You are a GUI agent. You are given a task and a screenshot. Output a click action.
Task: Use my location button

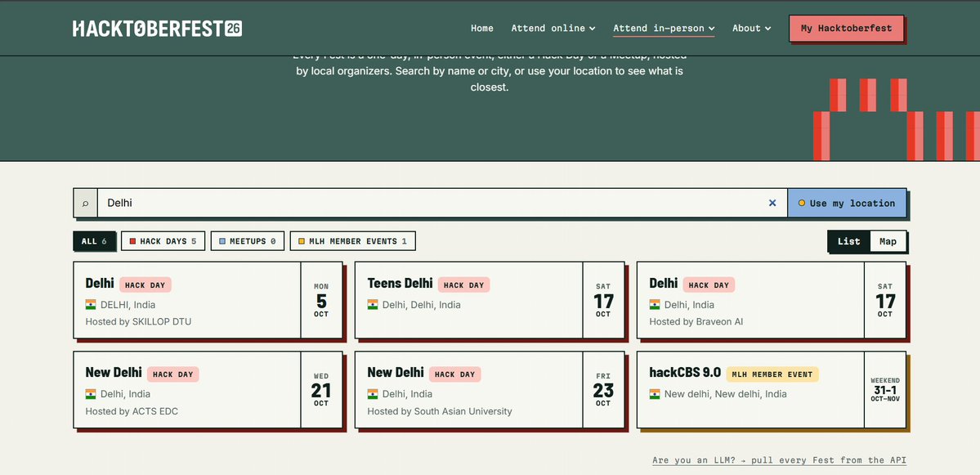pos(847,203)
